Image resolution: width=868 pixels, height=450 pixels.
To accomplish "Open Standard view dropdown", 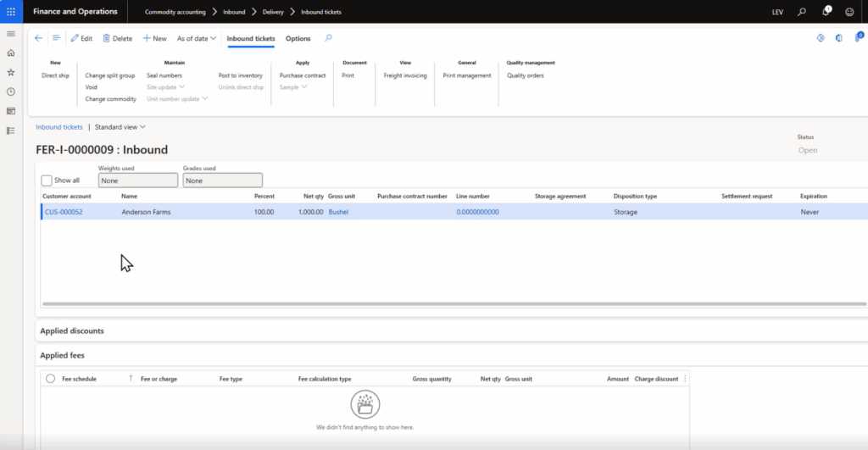I will [120, 127].
